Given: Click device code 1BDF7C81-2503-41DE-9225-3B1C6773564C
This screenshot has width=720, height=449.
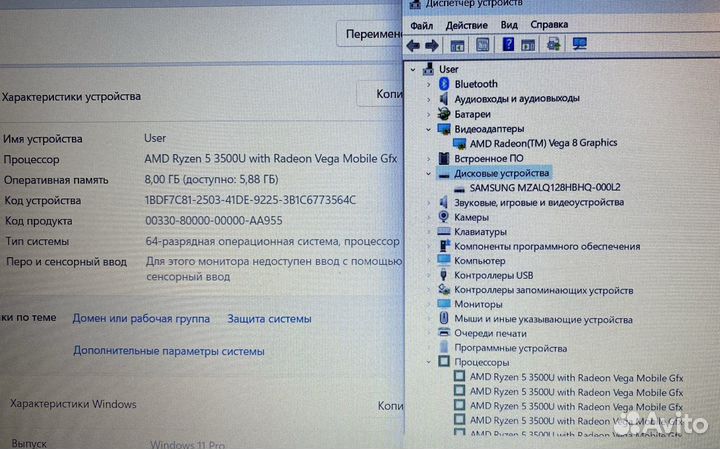Looking at the screenshot, I should click(x=250, y=200).
